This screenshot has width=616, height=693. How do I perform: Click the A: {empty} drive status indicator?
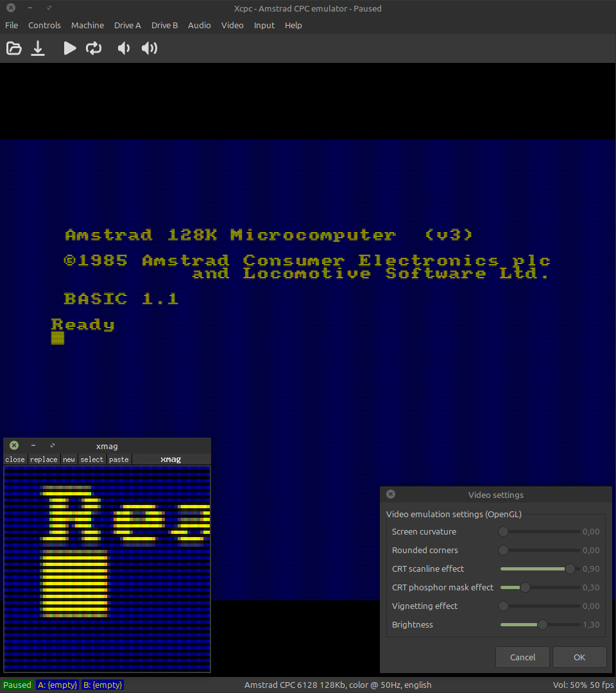pos(56,685)
